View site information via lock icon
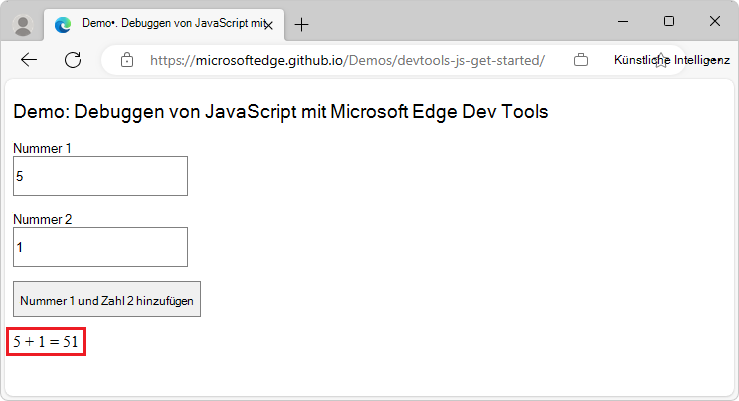The image size is (739, 401). (126, 60)
